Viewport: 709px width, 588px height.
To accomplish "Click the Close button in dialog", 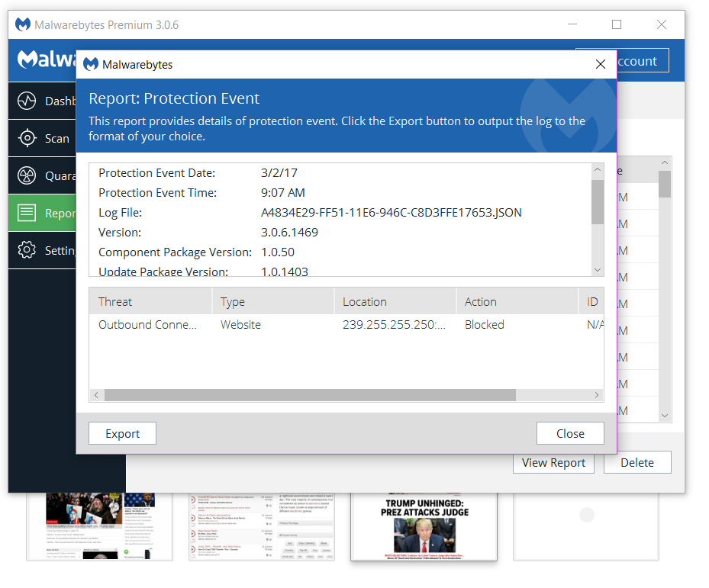I will pyautogui.click(x=570, y=433).
